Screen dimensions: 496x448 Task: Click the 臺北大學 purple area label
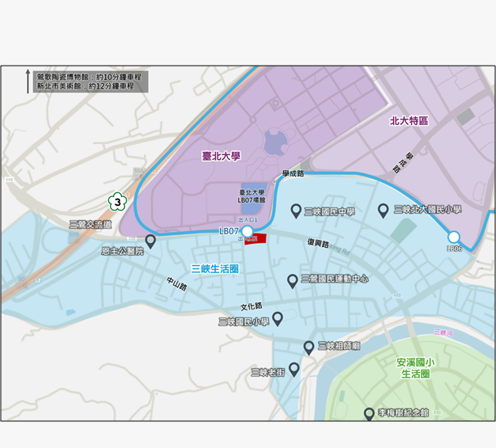click(x=221, y=156)
